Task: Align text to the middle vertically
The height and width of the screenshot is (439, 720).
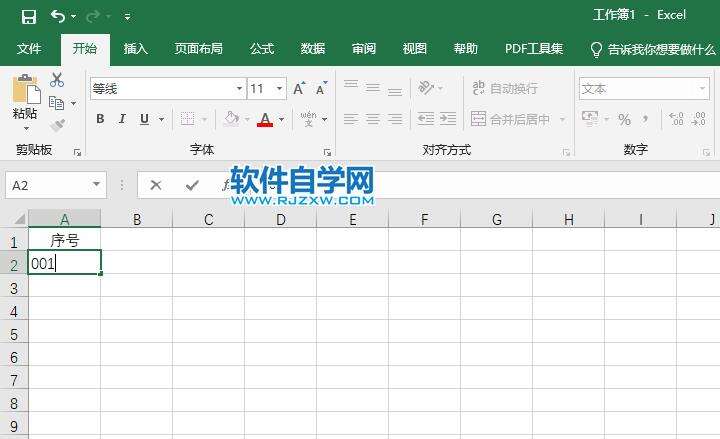Action: (x=373, y=87)
